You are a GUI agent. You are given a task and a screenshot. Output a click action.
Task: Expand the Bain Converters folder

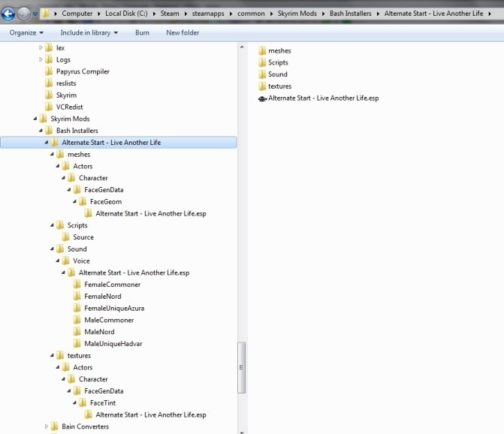47,426
